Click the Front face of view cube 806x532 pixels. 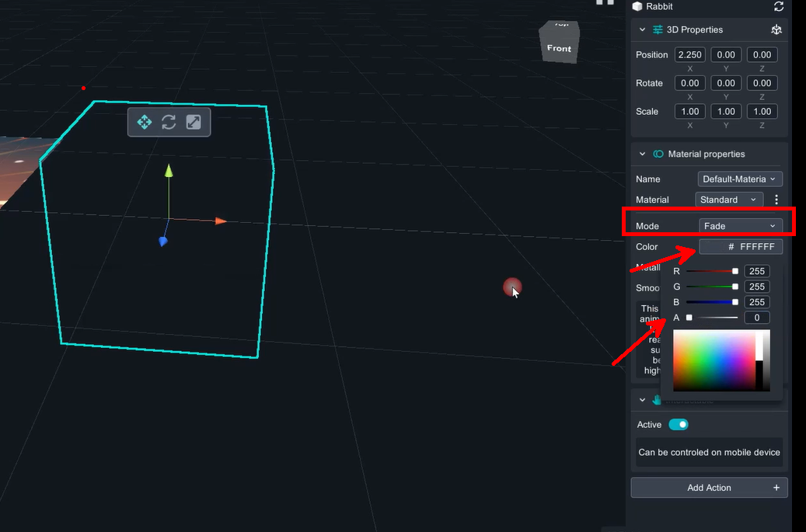pos(559,48)
